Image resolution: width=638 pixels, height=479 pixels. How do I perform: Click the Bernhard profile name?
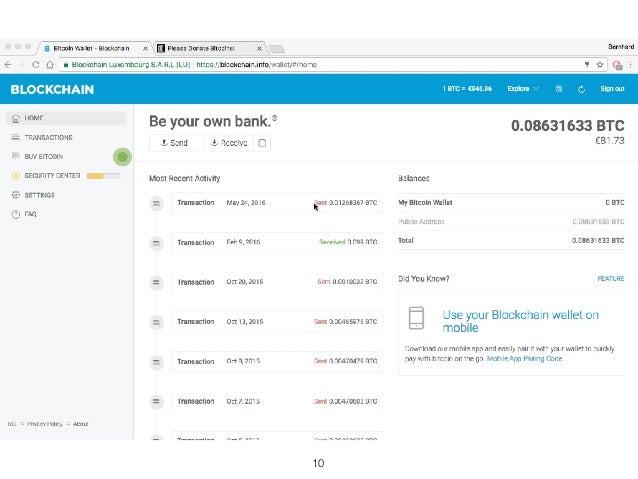pyautogui.click(x=621, y=47)
